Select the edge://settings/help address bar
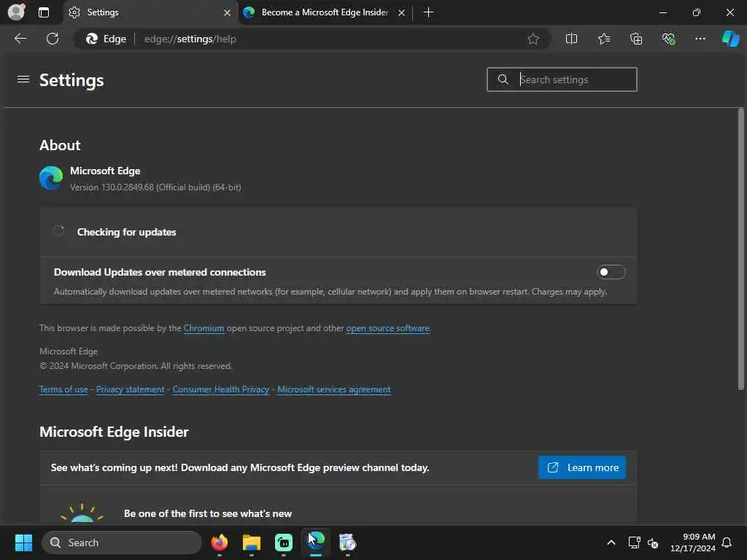This screenshot has height=560, width=747. [x=312, y=39]
